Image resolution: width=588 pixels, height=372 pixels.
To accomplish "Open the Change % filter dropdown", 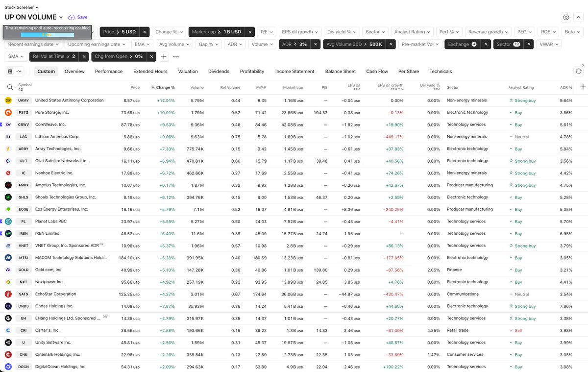I will tap(169, 32).
